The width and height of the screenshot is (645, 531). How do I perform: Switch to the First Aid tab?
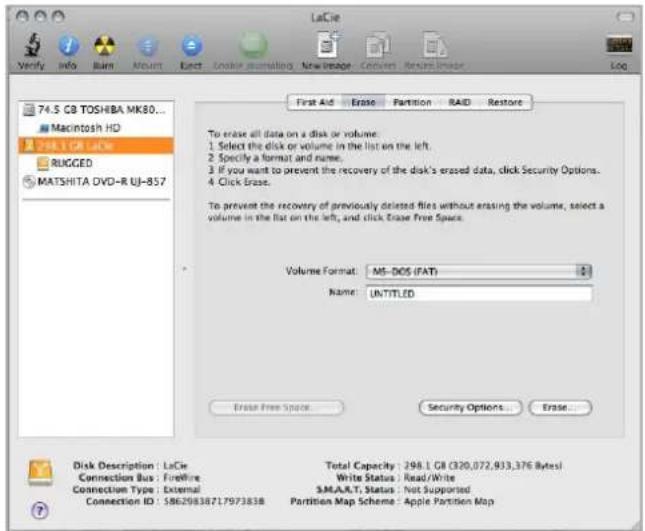315,102
